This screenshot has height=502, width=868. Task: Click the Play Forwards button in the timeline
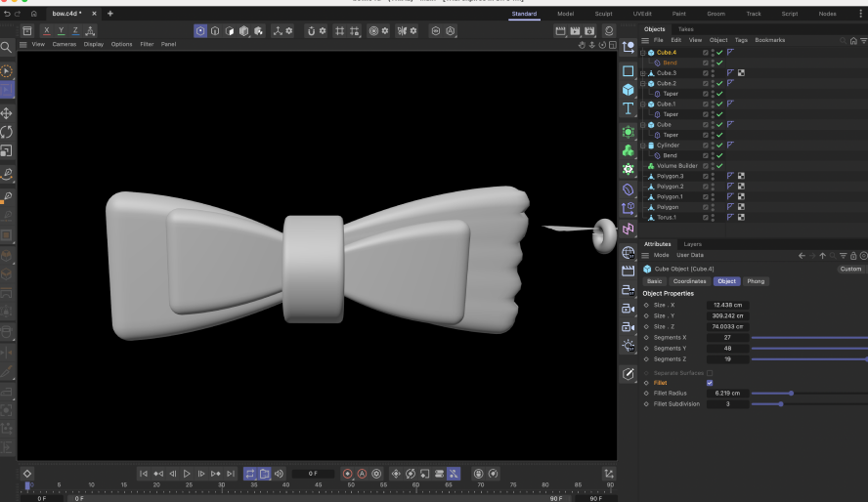point(187,474)
